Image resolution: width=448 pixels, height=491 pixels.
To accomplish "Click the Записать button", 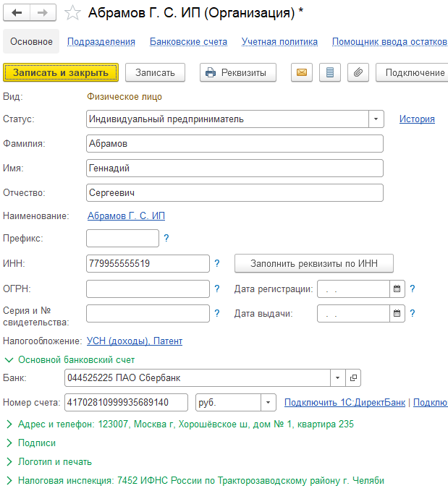I will [x=155, y=72].
